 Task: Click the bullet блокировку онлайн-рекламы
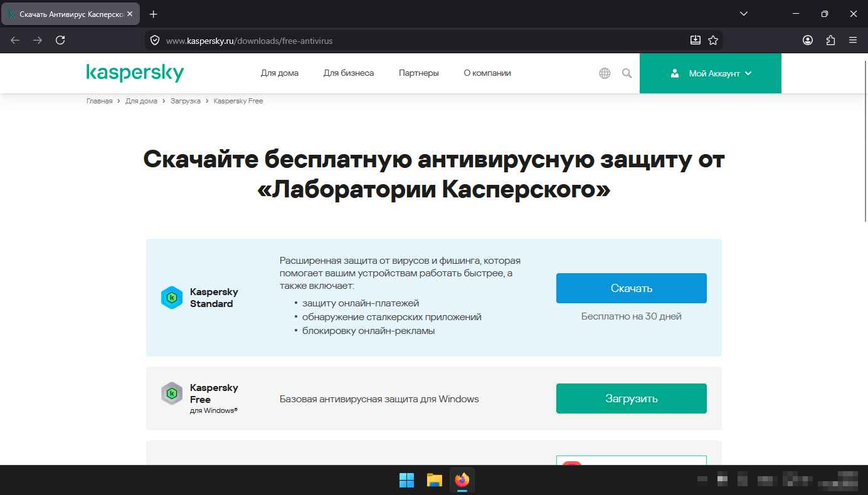click(x=369, y=331)
